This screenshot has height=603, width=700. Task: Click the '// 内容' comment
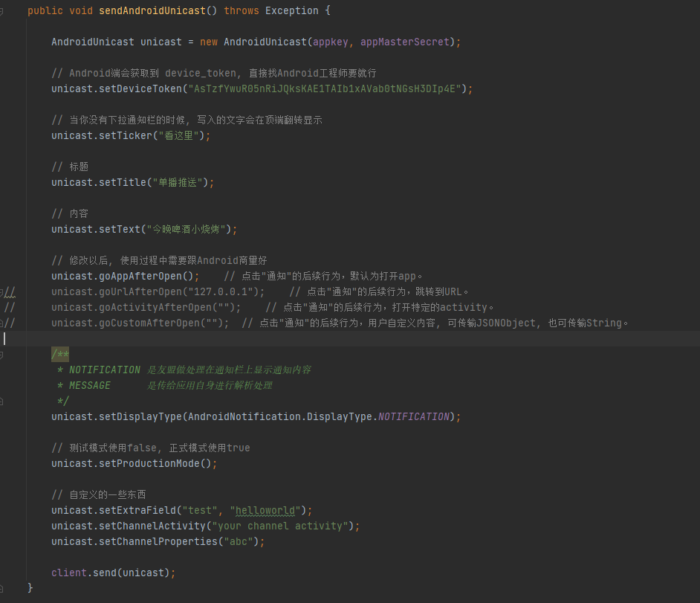70,214
